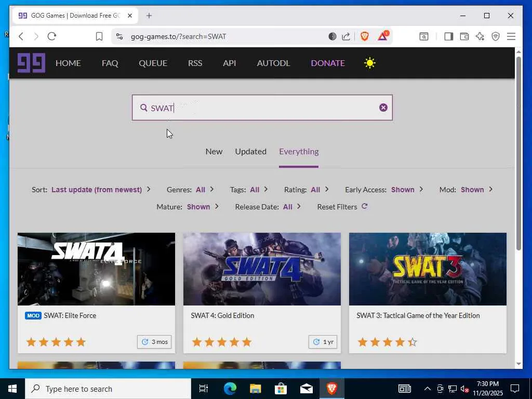The height and width of the screenshot is (399, 532).
Task: Open the SWAT 3 cover thumbnail
Action: tap(428, 269)
